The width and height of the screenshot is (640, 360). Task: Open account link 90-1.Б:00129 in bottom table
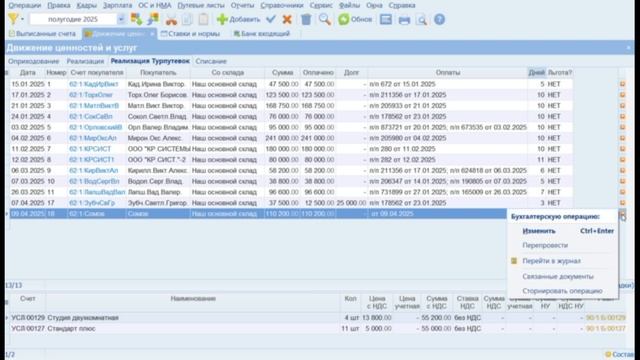pyautogui.click(x=605, y=318)
